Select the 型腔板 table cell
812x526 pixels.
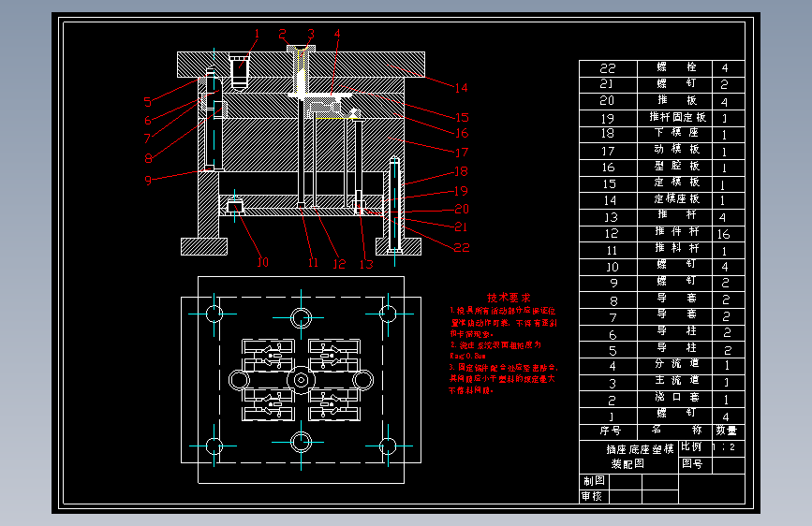[674, 167]
